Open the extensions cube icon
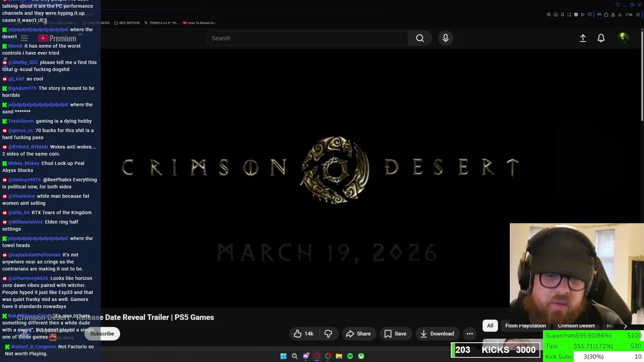Screen dimensions: 644x362 tap(606, 15)
